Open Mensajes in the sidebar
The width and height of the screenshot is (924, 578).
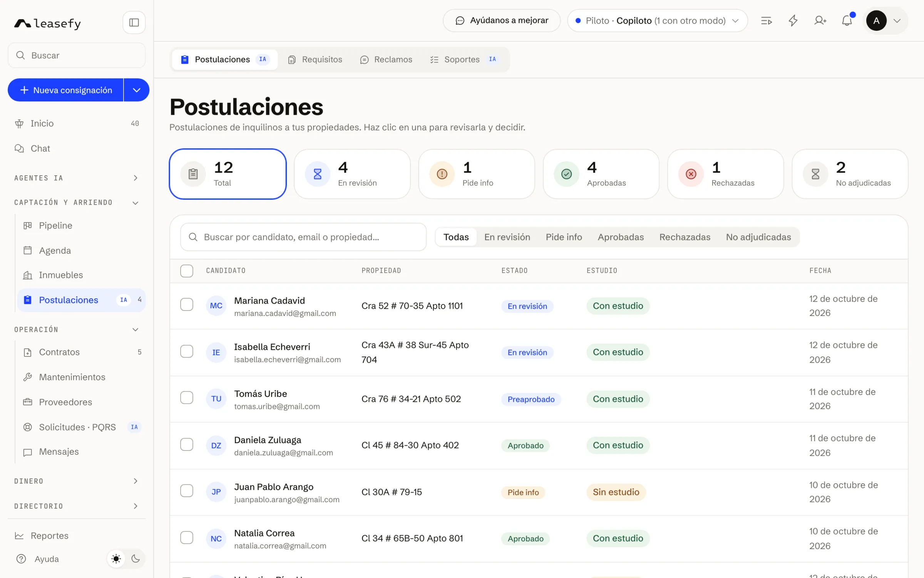81,452
